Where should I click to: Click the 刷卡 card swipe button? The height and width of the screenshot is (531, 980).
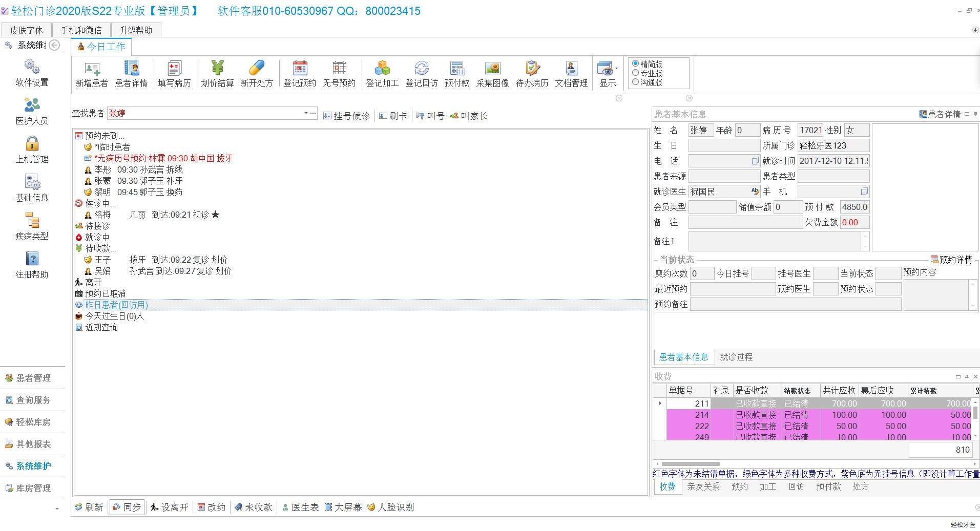tap(393, 116)
